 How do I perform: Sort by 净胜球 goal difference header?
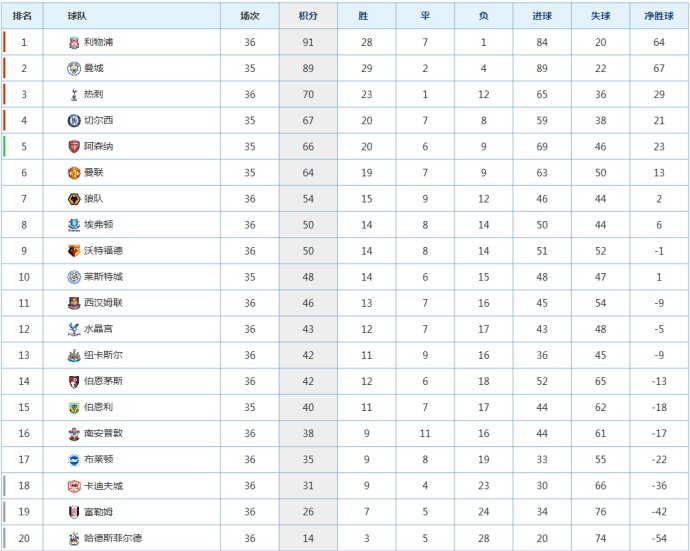coord(659,16)
